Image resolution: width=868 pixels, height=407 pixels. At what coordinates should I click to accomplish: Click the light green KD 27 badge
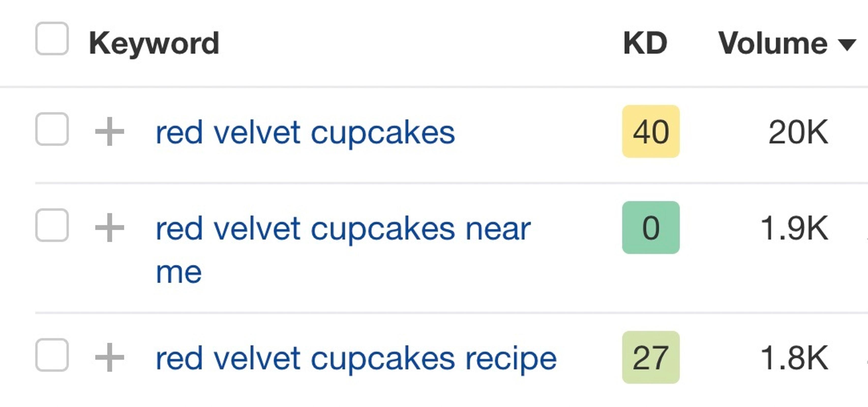[x=651, y=357]
